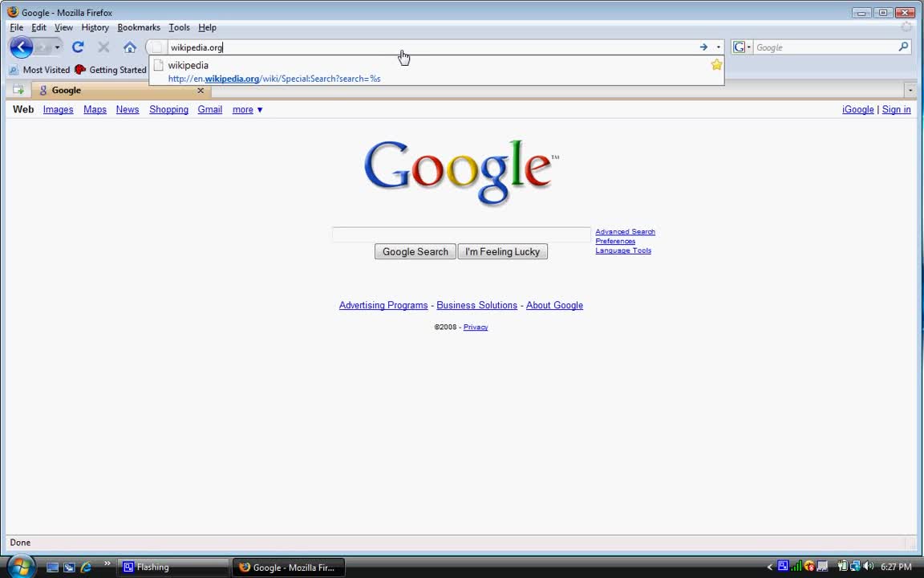This screenshot has height=578, width=924.
Task: Open the back/forward history dropdown arrow
Action: coord(57,47)
